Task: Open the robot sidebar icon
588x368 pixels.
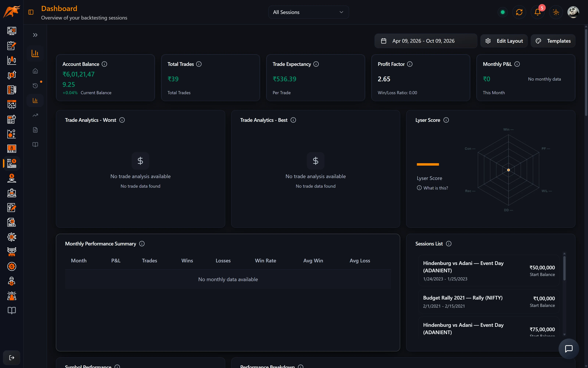Action: 12,252
